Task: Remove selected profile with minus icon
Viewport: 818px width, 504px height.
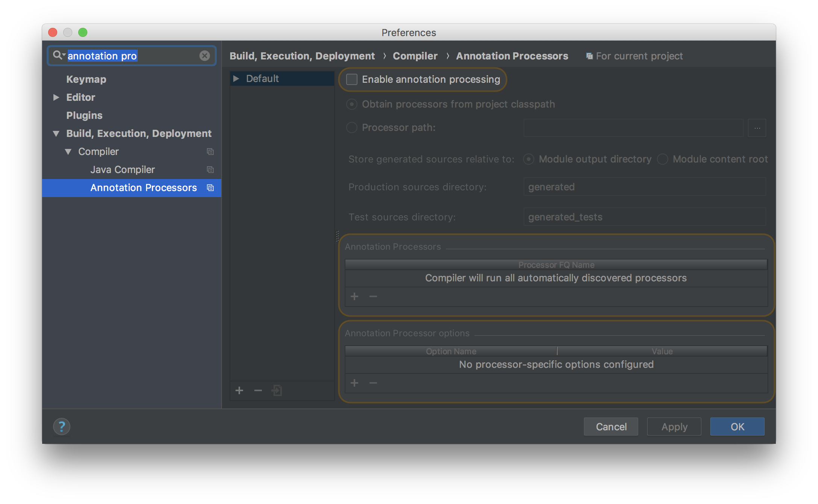Action: click(x=258, y=390)
